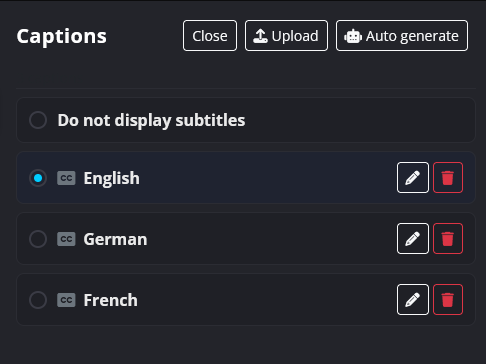Screen dimensions: 486x364
Task: Click the CC icon beside German
Action: [66, 239]
